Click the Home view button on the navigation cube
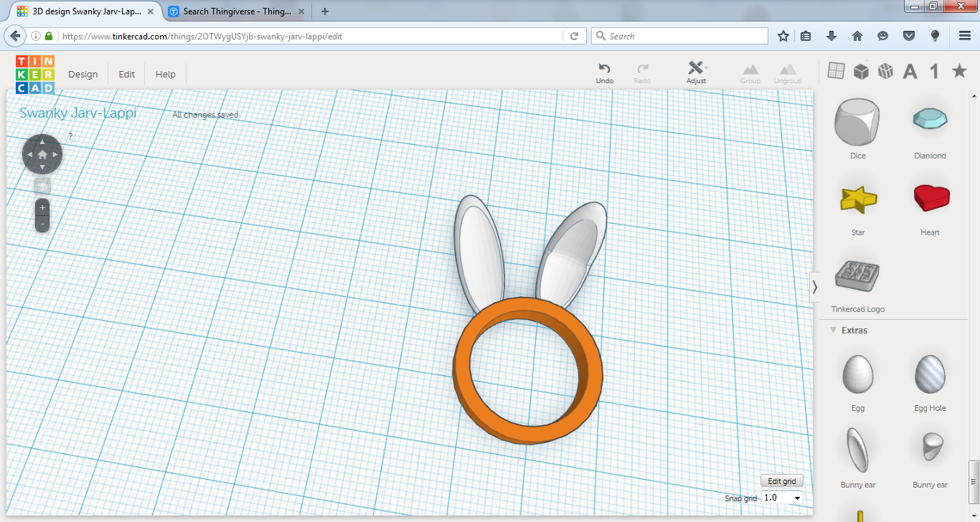 point(42,153)
